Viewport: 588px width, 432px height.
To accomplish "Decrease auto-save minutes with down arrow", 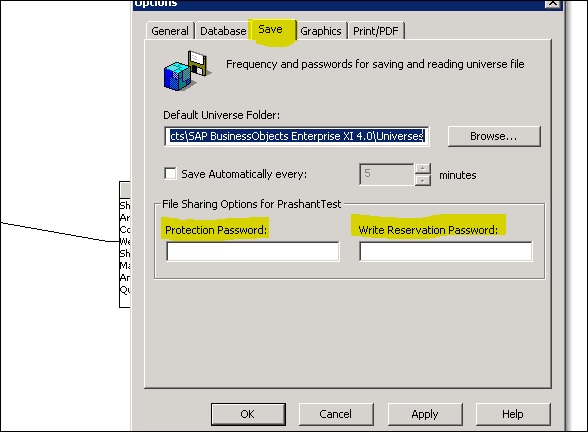I will click(423, 180).
